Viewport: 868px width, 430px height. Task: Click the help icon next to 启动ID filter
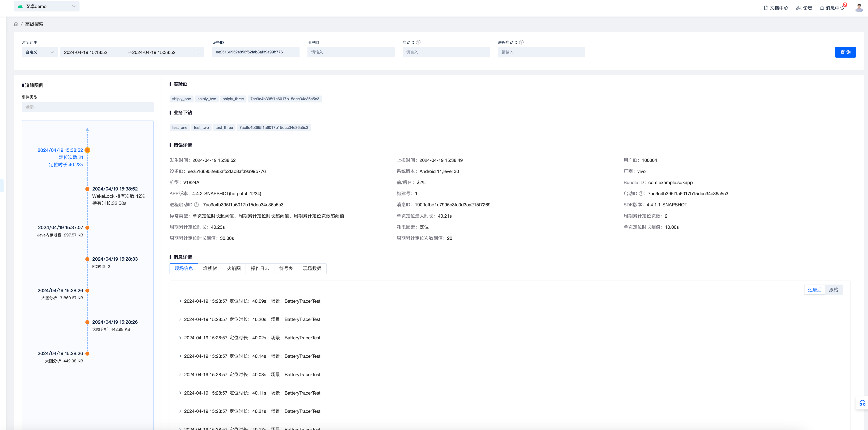pos(418,42)
